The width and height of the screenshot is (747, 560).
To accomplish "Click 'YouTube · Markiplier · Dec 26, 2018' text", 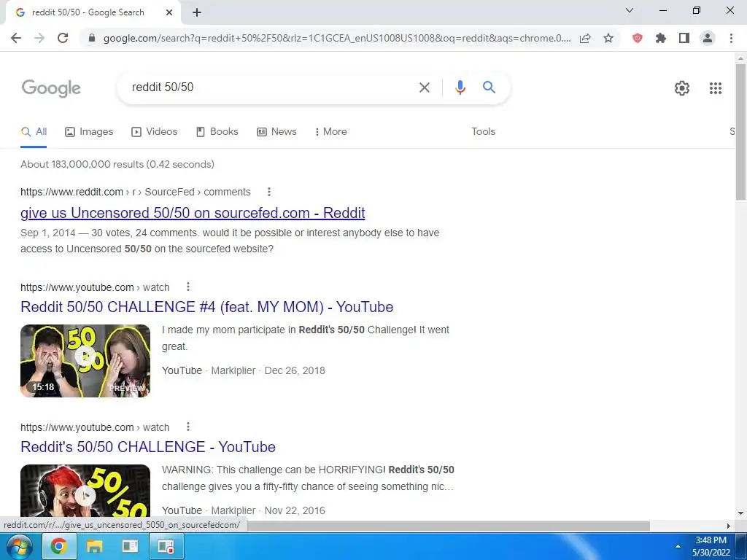I will point(244,370).
